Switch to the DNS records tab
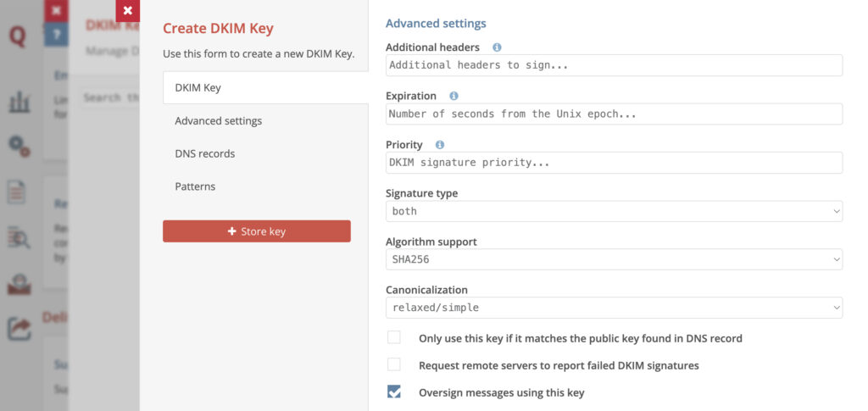Image resolution: width=868 pixels, height=411 pixels. (205, 153)
